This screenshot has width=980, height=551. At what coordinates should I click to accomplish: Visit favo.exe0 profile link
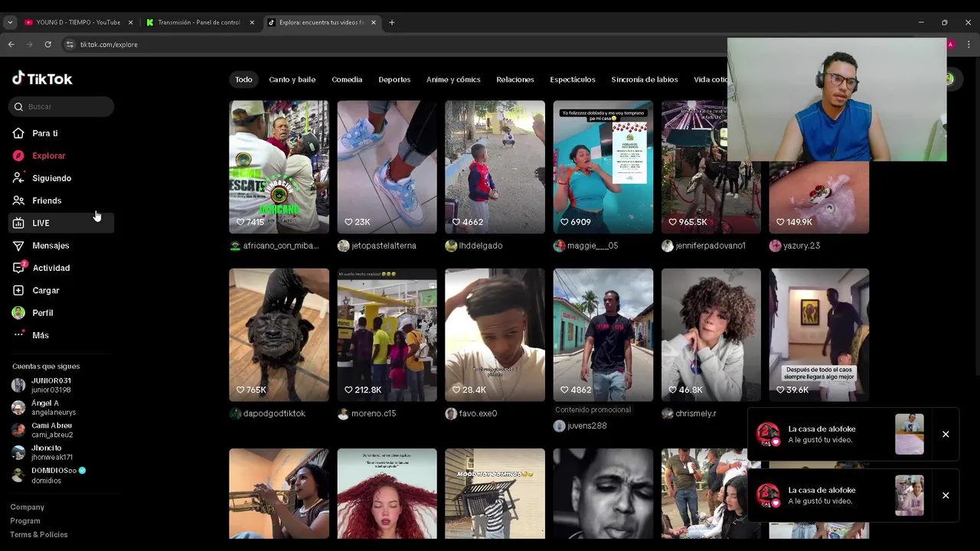(472, 413)
